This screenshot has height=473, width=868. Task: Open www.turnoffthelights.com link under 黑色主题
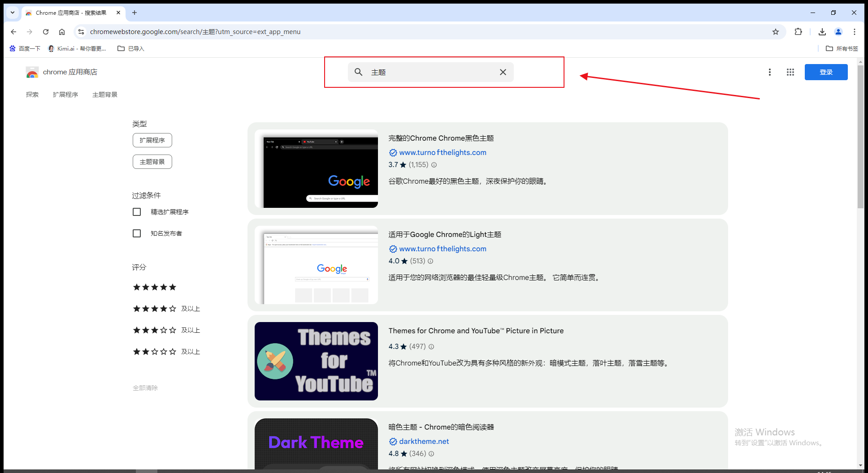443,153
